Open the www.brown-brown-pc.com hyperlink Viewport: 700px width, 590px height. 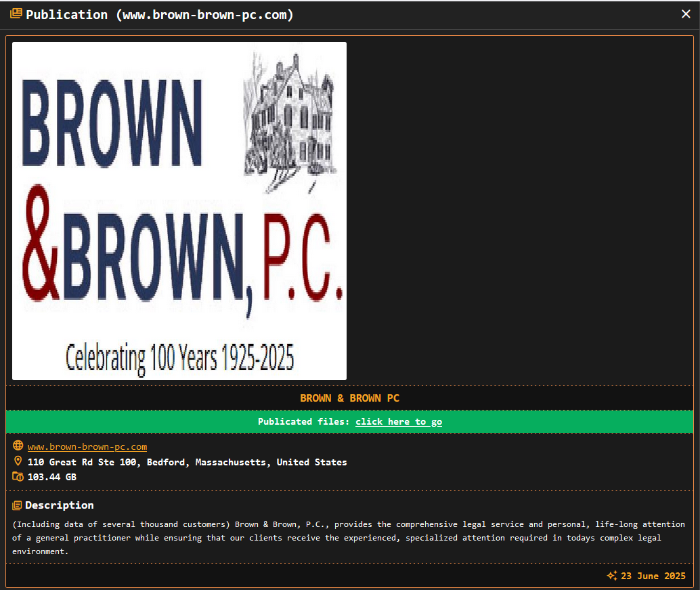[x=87, y=446]
